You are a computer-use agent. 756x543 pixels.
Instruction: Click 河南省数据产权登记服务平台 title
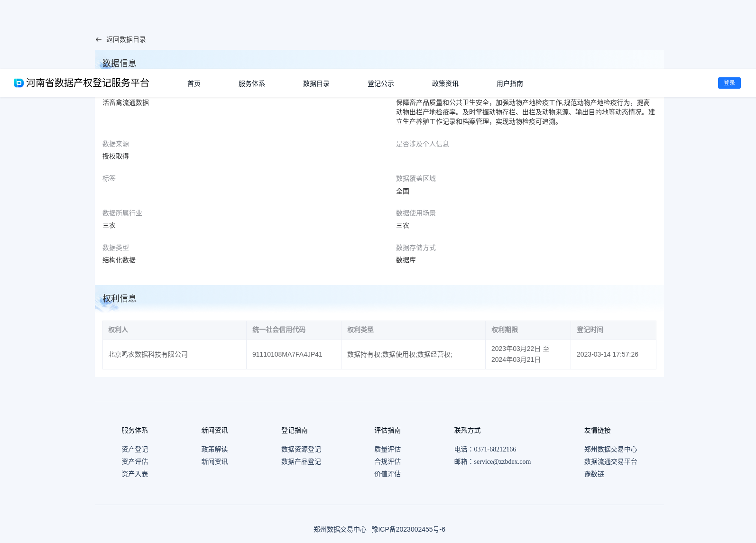pyautogui.click(x=88, y=83)
